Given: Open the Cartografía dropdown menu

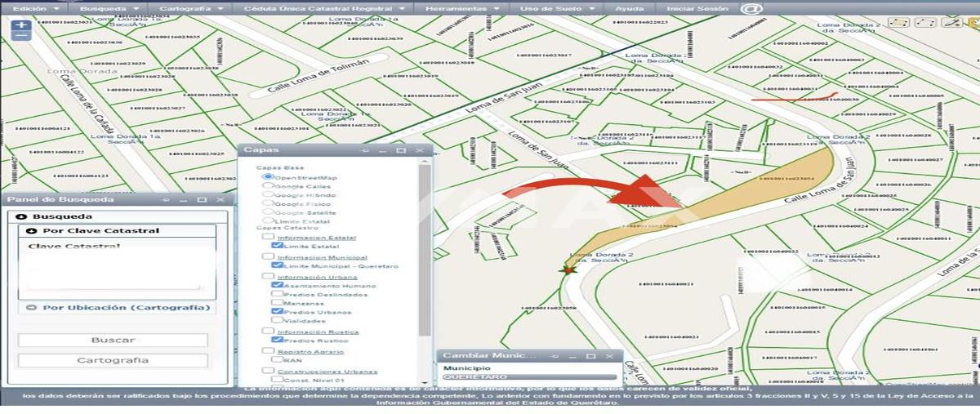Looking at the screenshot, I should [x=192, y=8].
